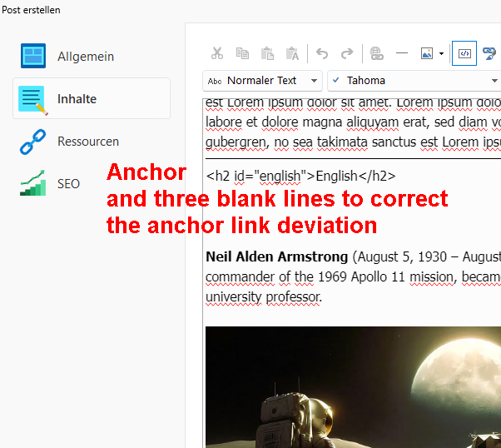The width and height of the screenshot is (501, 448).
Task: Insert a hyperlink via link icon
Action: click(376, 54)
